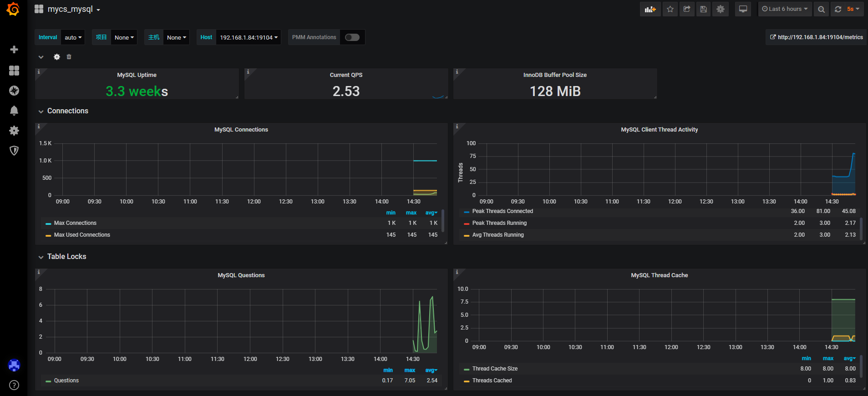This screenshot has height=396, width=868.
Task: Toggle Threads Cached series visibility
Action: [492, 381]
